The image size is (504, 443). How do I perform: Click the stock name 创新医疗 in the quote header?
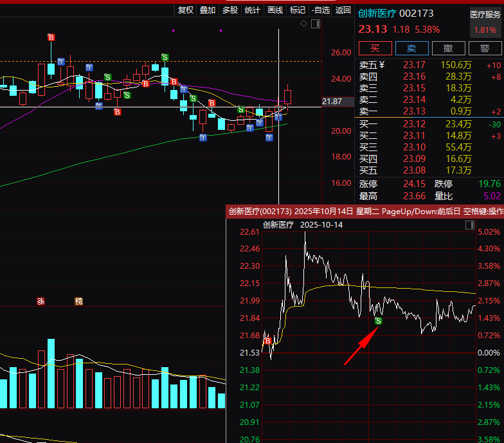tap(377, 14)
